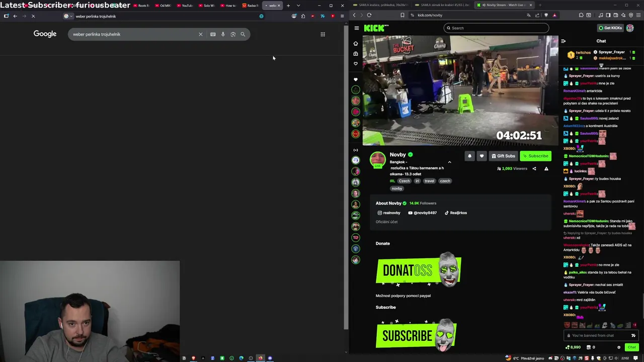Click in Kick Search field
Image resolution: width=644 pixels, height=362 pixels.
point(496,28)
